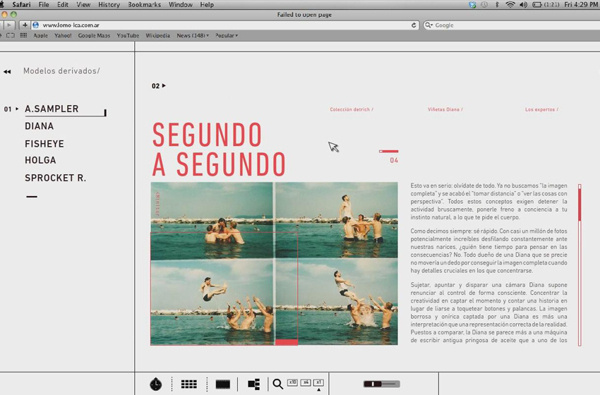Select the x10 zoom level box
This screenshot has height=395, width=600.
292,382
